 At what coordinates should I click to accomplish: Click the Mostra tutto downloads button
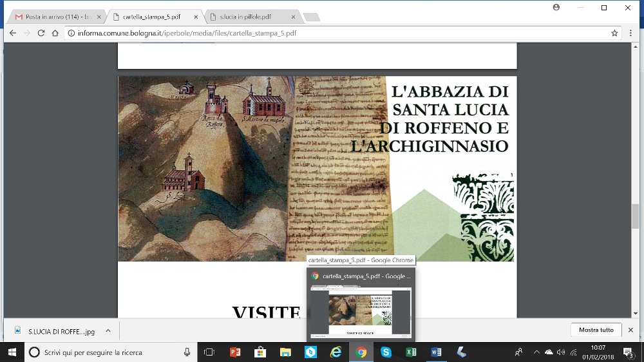(596, 330)
